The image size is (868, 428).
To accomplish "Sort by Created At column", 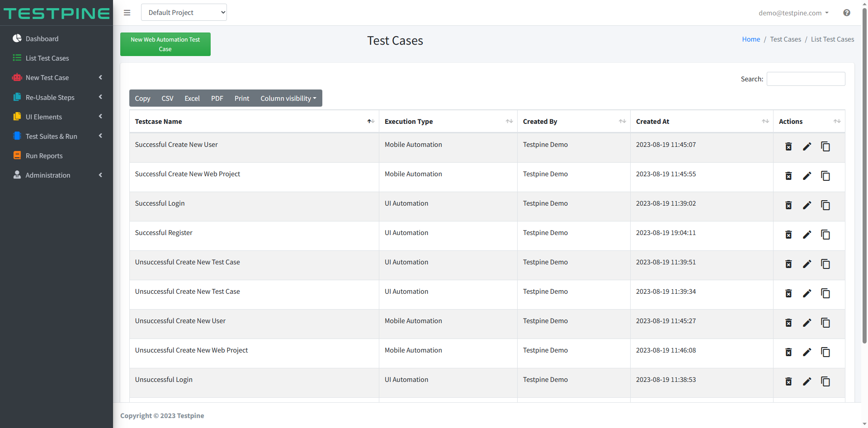I will pyautogui.click(x=702, y=121).
